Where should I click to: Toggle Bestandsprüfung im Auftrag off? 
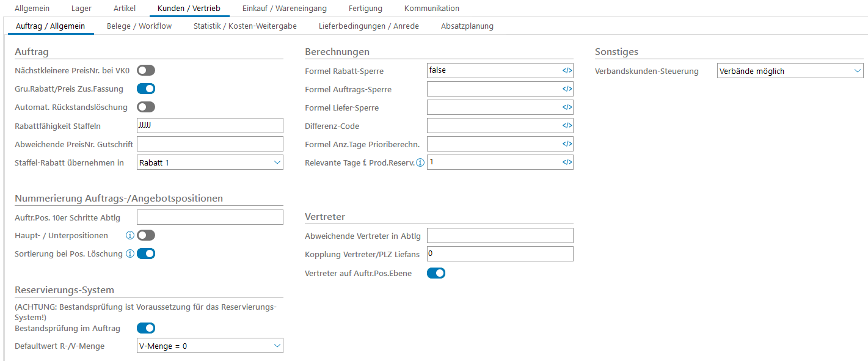146,328
